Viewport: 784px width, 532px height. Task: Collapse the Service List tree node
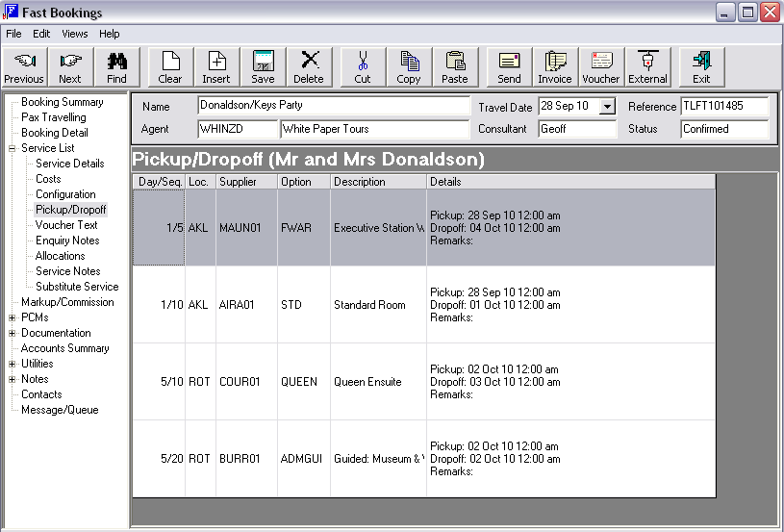pos(12,148)
